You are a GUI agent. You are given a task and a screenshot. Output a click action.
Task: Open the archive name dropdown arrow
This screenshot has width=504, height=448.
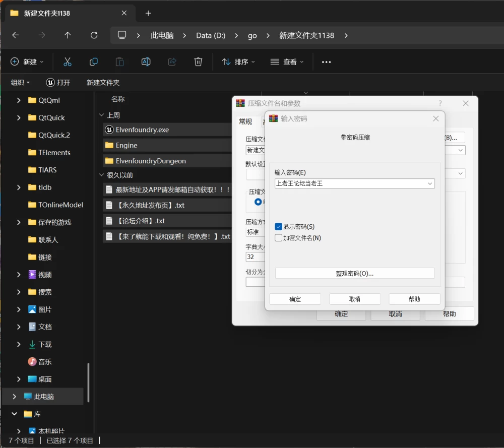pyautogui.click(x=460, y=150)
